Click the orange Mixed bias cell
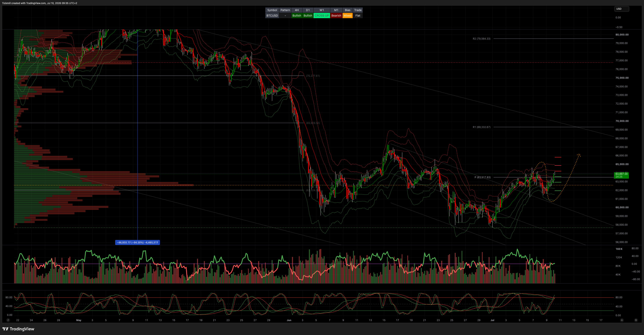644x335 pixels. pos(347,16)
